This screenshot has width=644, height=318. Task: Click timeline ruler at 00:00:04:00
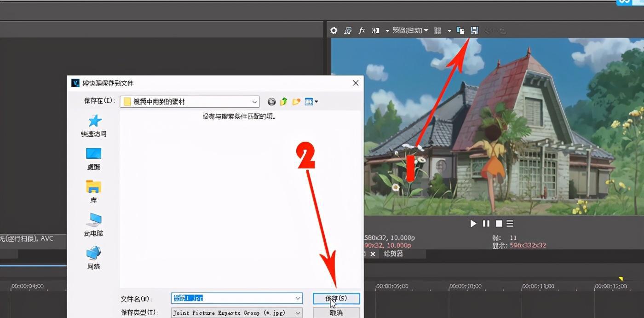point(27,286)
